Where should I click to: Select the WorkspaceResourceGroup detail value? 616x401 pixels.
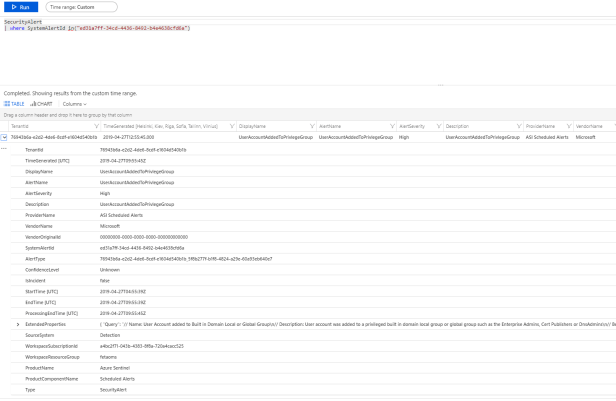pos(108,357)
